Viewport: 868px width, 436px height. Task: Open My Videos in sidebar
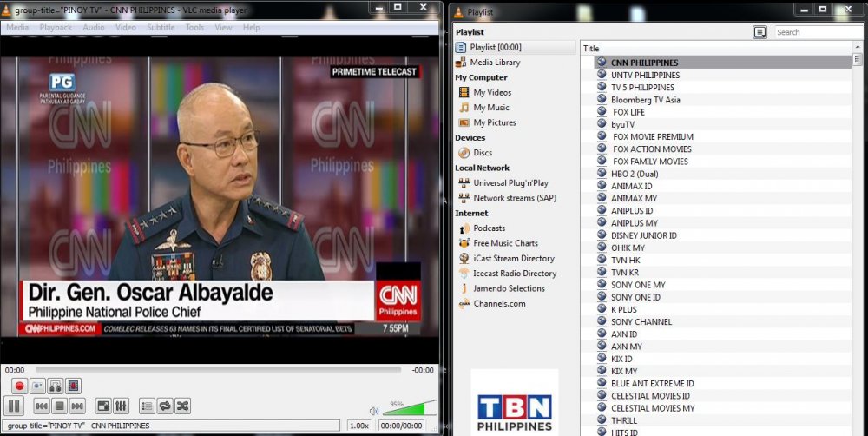pyautogui.click(x=492, y=92)
